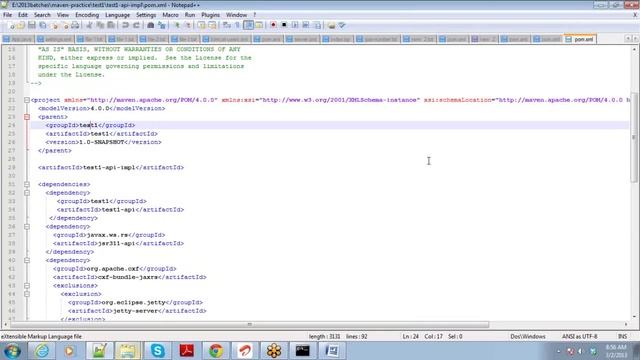Screen dimensions: 640x360
Task: Collapse the exclusions fold marker on line 43
Action: point(27,286)
